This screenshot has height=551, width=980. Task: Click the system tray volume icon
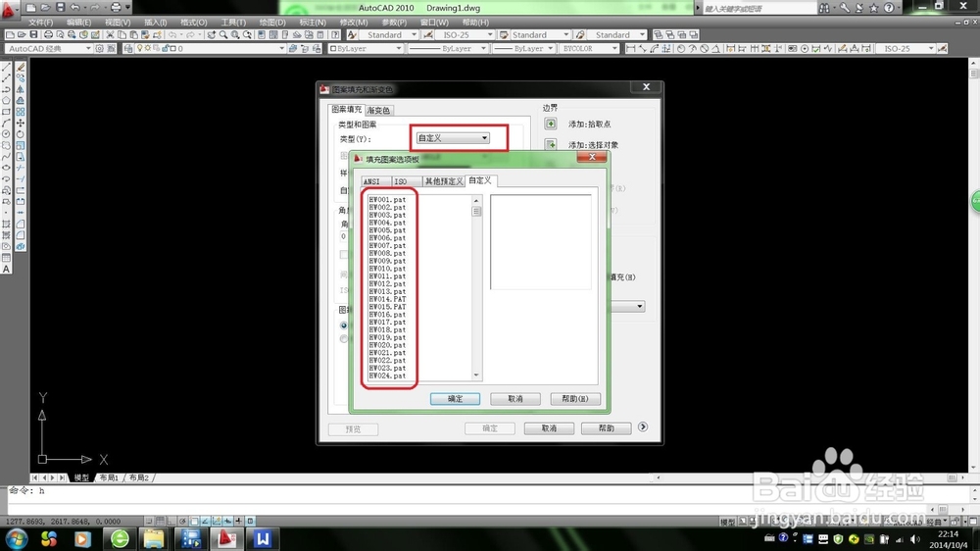[915, 538]
